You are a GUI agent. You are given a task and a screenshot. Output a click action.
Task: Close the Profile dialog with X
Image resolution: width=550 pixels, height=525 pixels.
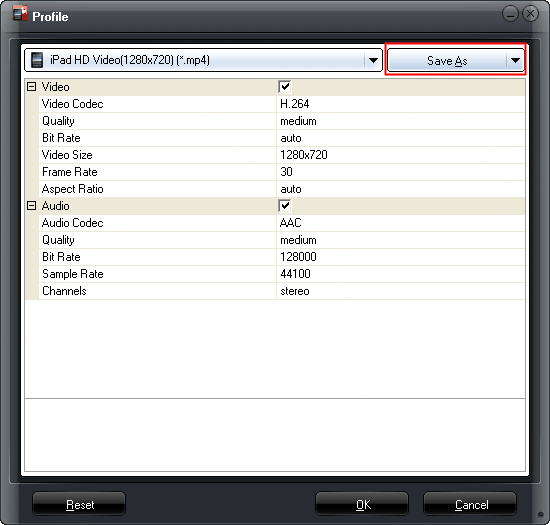[x=530, y=14]
